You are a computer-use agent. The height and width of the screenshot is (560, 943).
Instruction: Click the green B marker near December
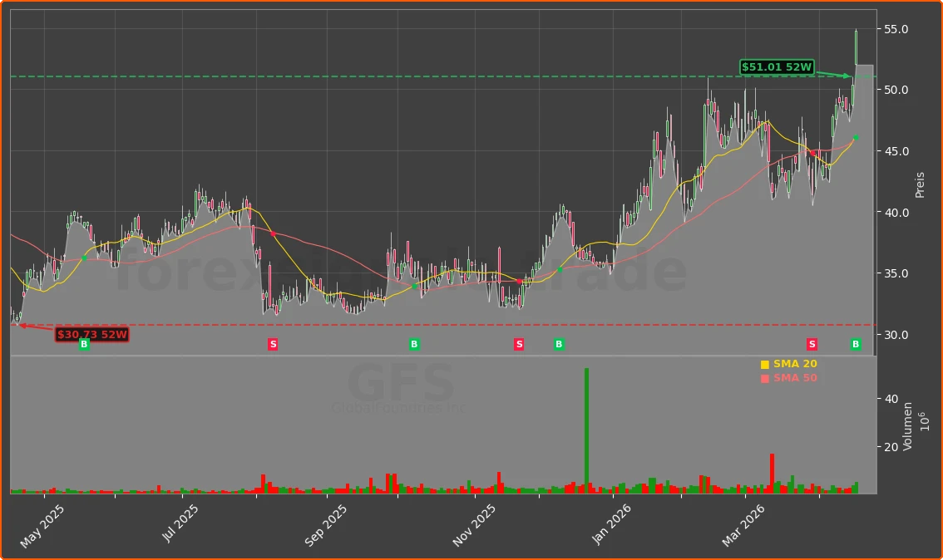pyautogui.click(x=559, y=344)
